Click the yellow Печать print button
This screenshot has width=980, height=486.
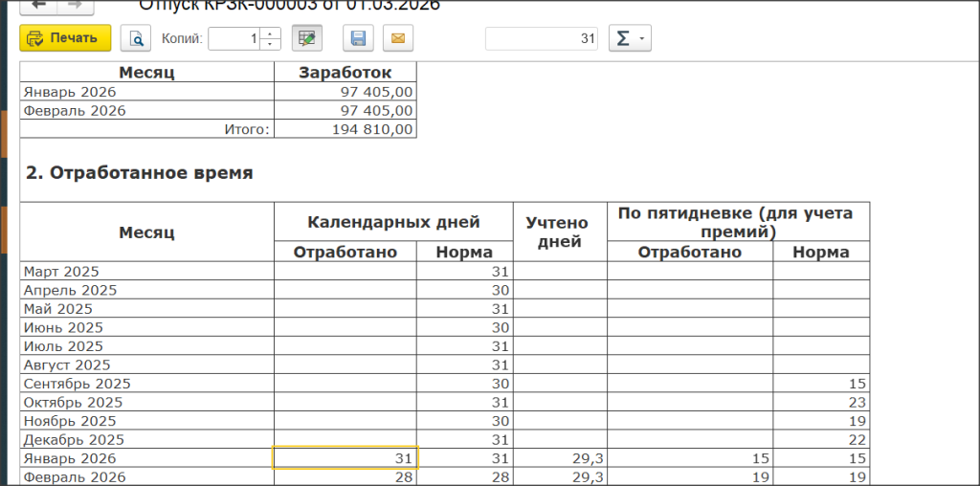pyautogui.click(x=65, y=38)
